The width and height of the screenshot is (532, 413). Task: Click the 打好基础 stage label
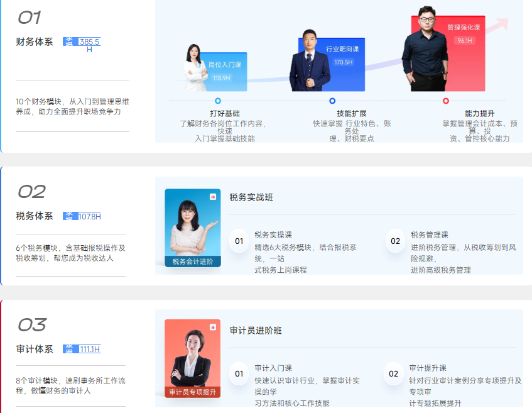click(225, 113)
